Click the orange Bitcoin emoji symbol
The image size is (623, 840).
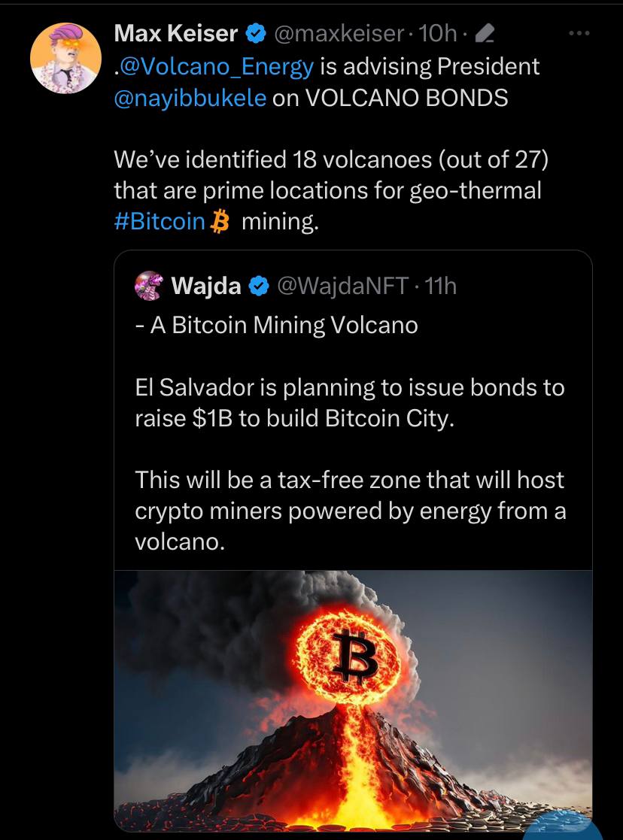pos(219,221)
